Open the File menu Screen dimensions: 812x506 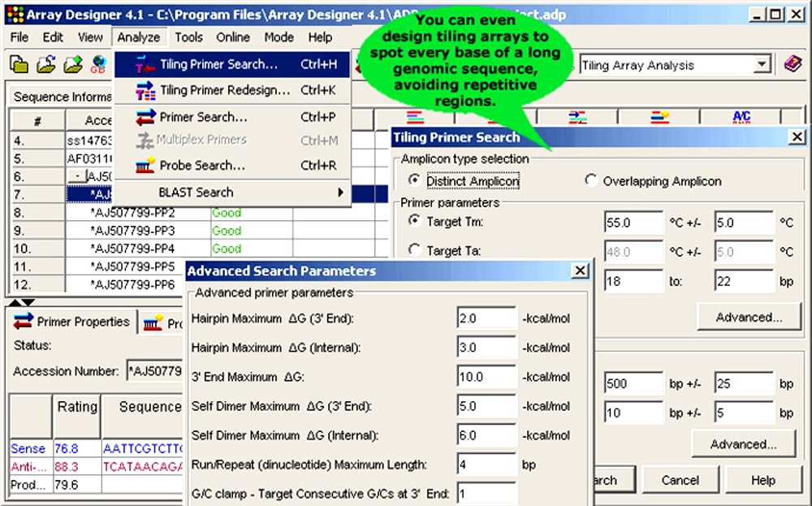[x=19, y=37]
